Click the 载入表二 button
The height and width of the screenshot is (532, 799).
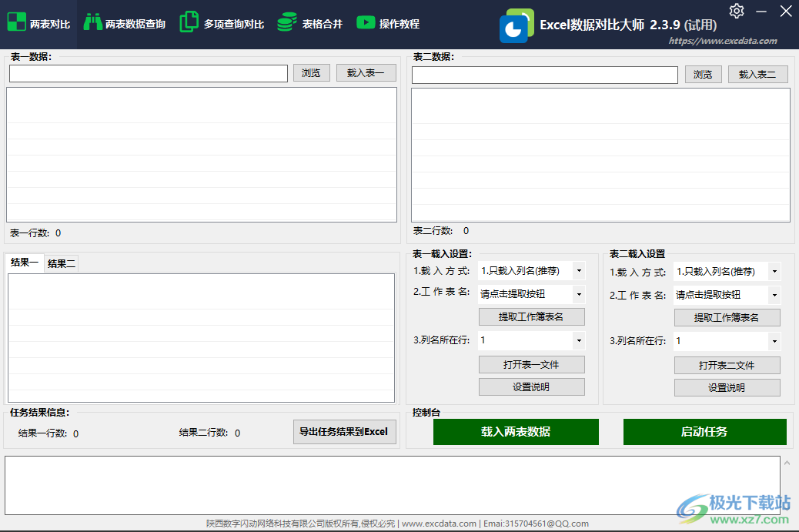pyautogui.click(x=757, y=75)
